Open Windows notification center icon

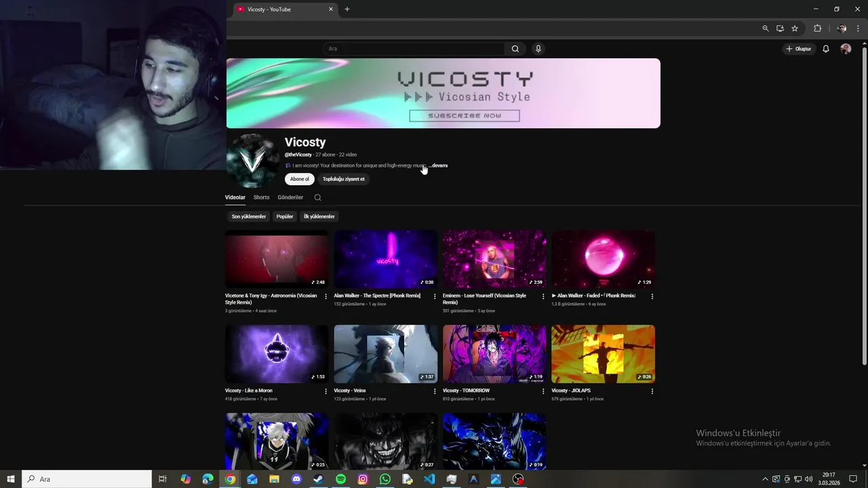(854, 479)
